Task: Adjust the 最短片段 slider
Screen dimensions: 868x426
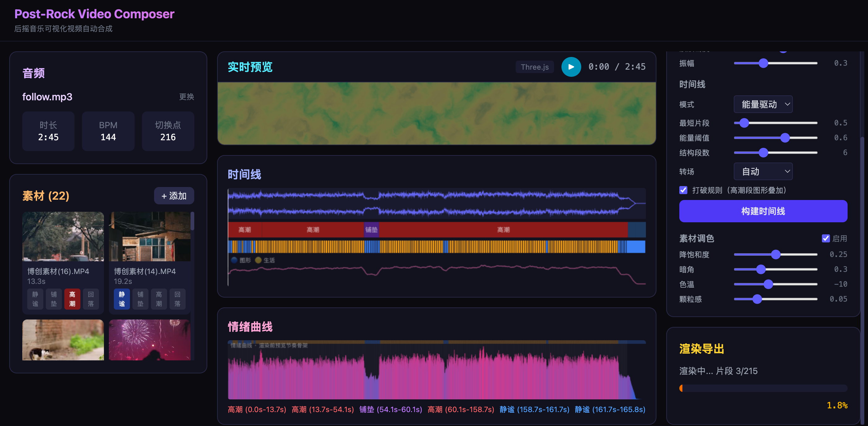Action: (775, 123)
